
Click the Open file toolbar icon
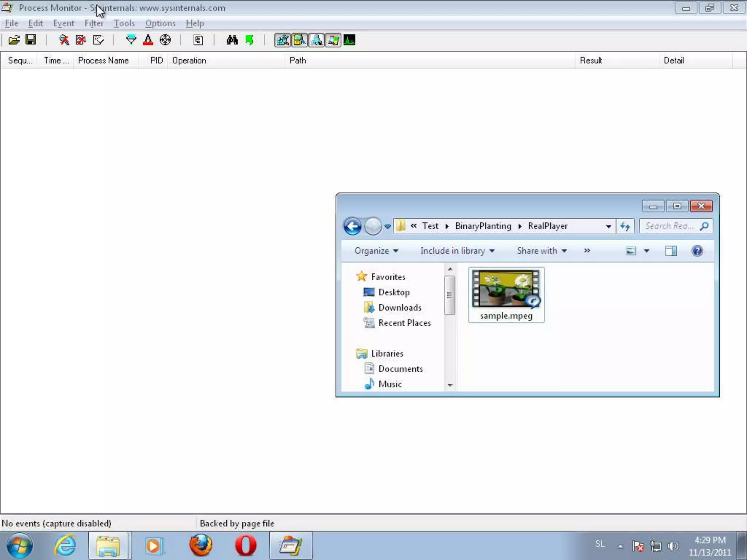click(x=14, y=40)
